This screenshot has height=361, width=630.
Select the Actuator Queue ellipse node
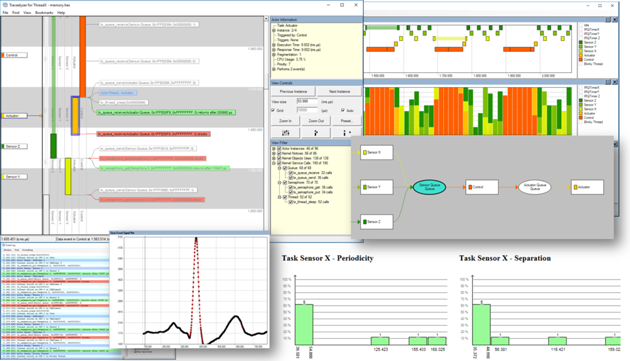535,187
